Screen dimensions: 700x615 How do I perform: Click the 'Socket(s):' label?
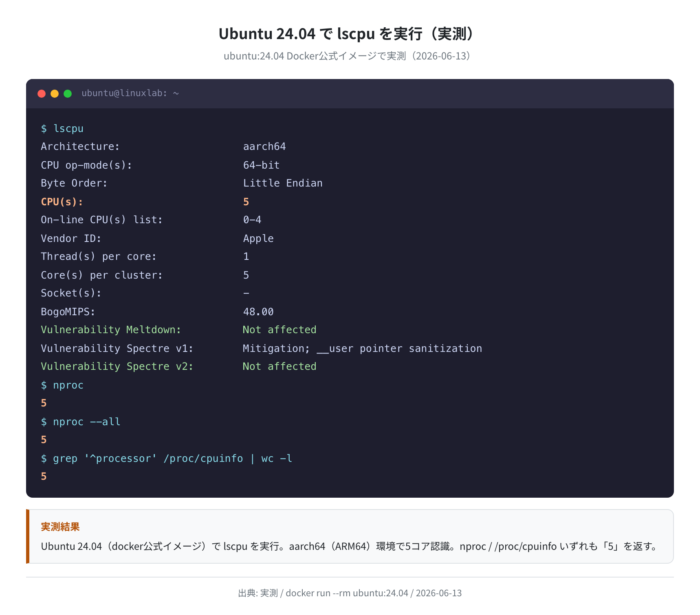coord(71,293)
